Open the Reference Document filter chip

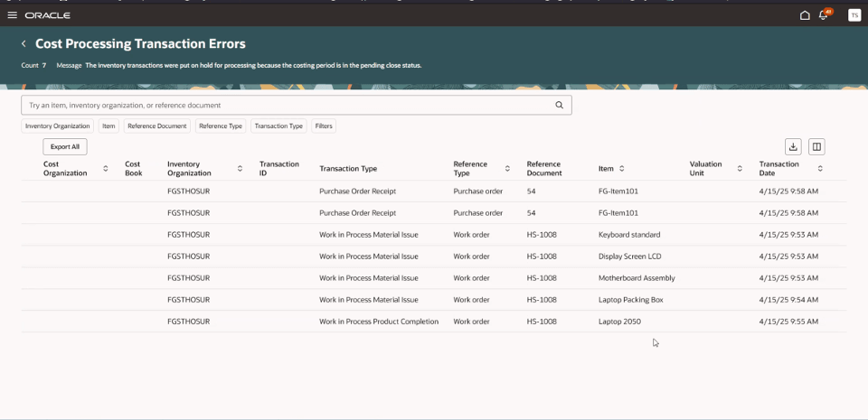coord(157,126)
